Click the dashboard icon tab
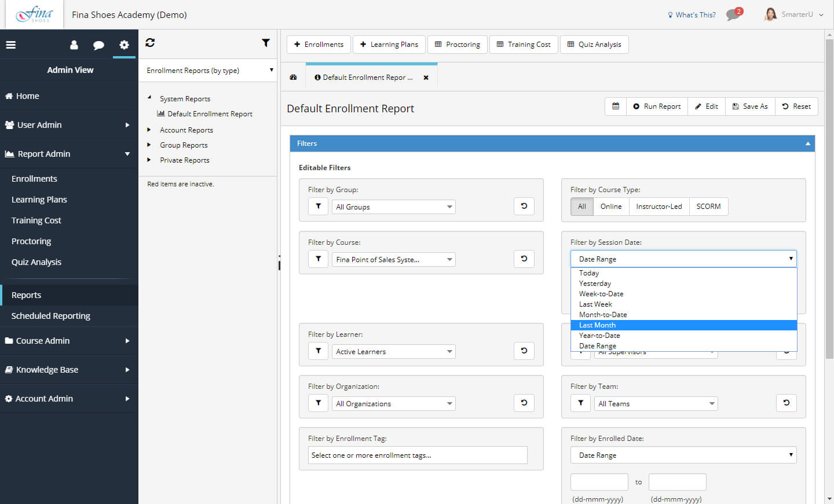Viewport: 834px width, 504px height. [x=293, y=78]
